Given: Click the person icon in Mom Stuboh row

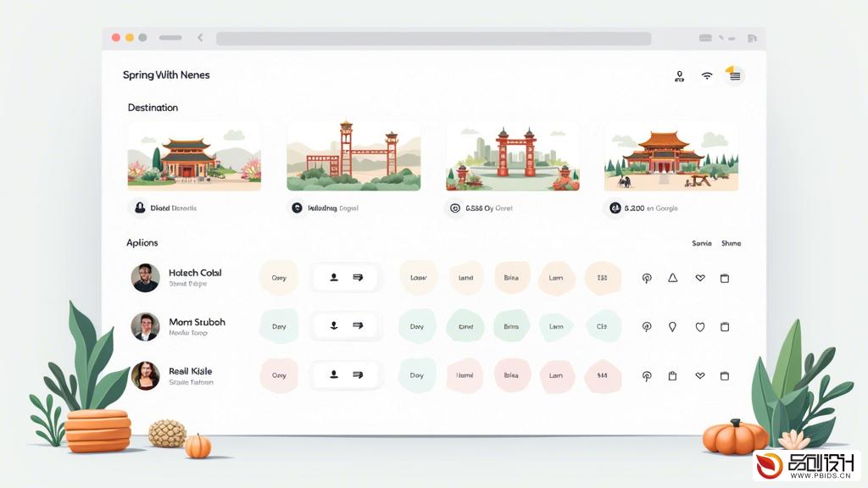Looking at the screenshot, I should [x=334, y=326].
